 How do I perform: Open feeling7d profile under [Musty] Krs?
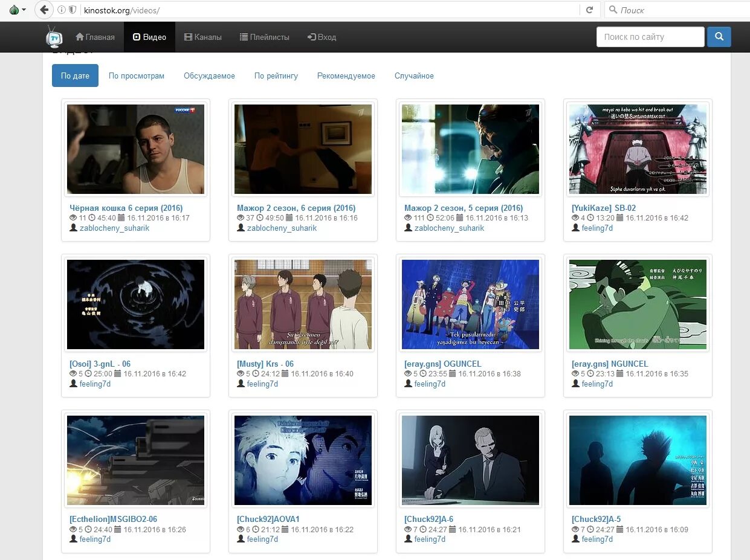(x=262, y=384)
